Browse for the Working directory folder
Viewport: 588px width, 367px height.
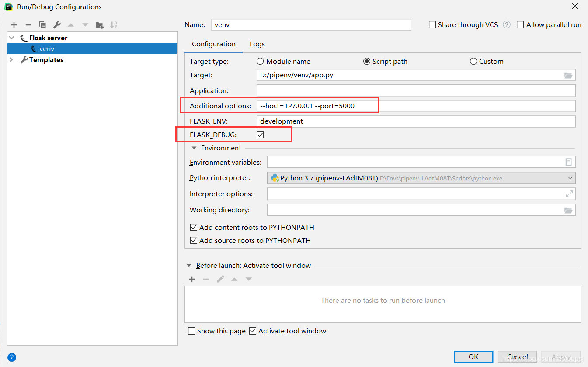tap(568, 210)
